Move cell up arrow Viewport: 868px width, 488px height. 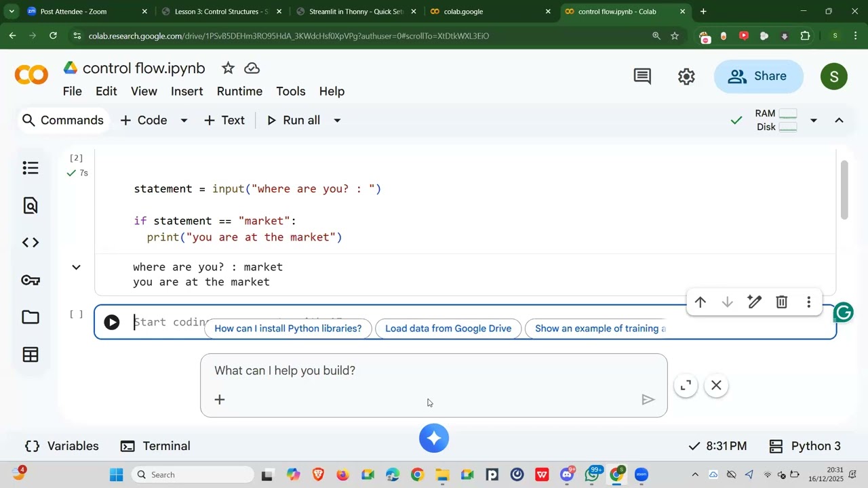701,302
